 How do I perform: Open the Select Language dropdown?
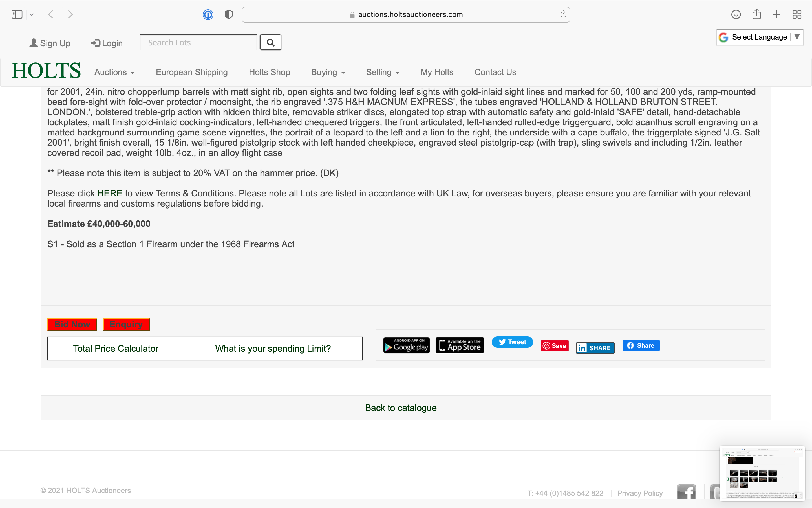point(760,37)
